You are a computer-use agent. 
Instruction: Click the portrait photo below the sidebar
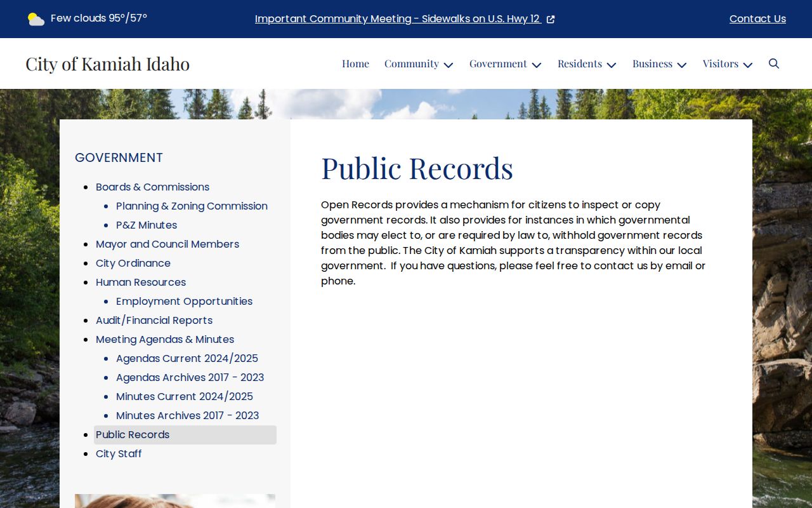point(175,501)
